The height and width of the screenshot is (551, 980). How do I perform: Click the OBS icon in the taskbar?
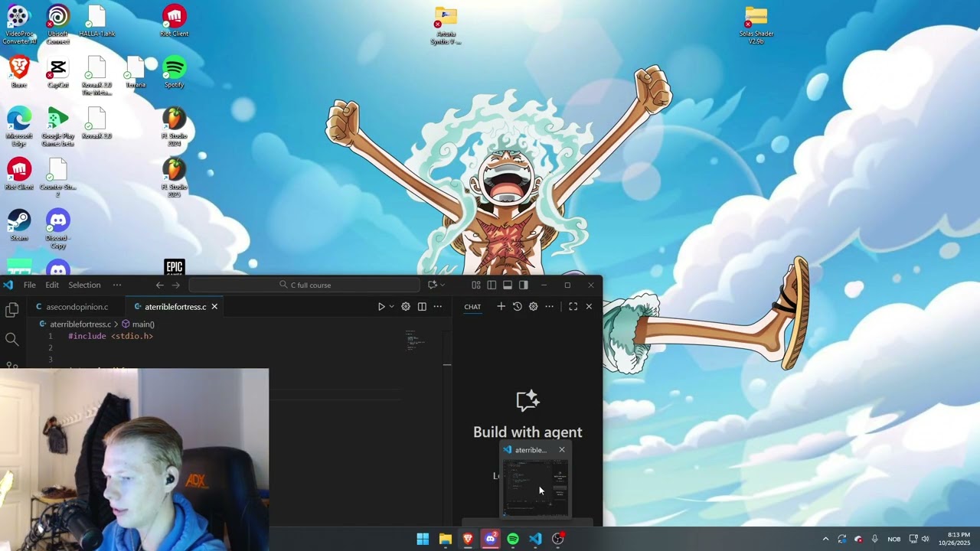pos(558,539)
